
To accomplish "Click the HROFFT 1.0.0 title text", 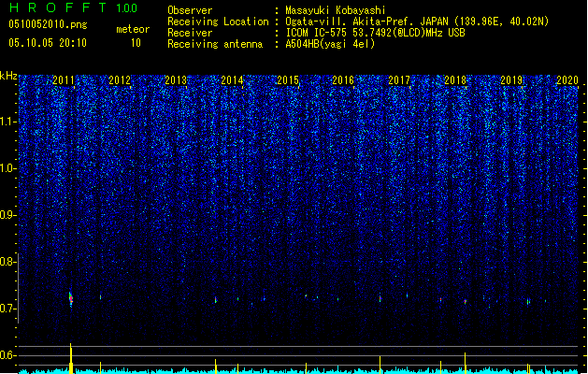I will pyautogui.click(x=74, y=7).
